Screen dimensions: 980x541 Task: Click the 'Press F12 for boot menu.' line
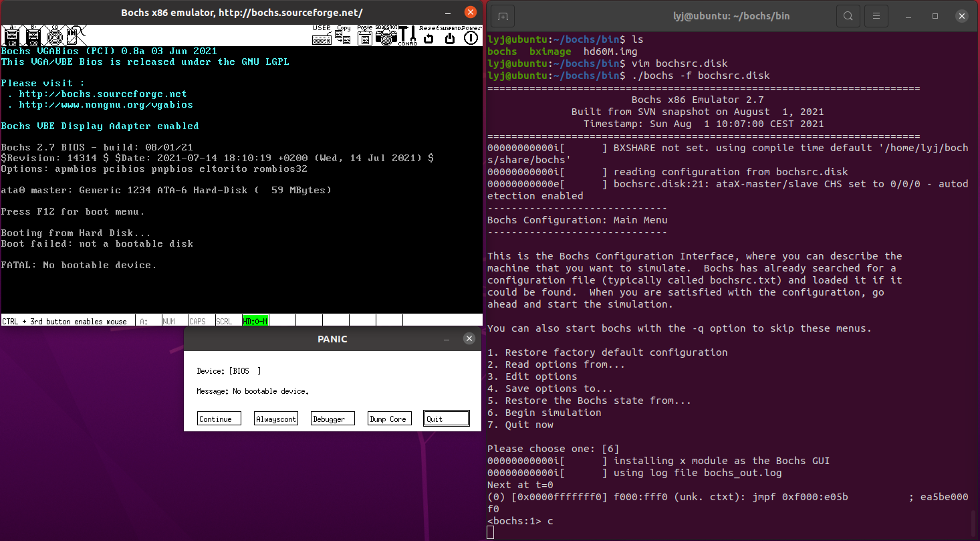coord(73,211)
